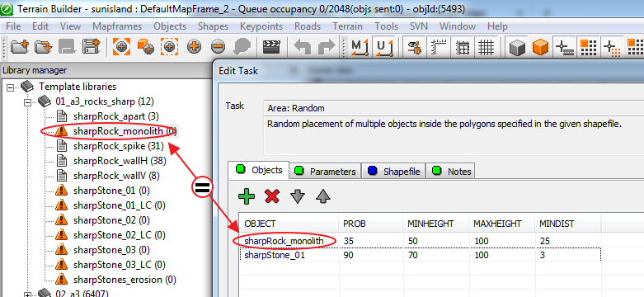Screen dimensions: 644x297
Task: Open the File menu
Action: click(x=13, y=26)
